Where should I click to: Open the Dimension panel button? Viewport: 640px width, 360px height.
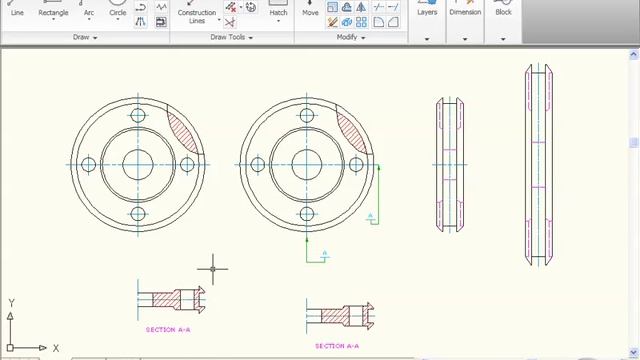click(x=465, y=9)
